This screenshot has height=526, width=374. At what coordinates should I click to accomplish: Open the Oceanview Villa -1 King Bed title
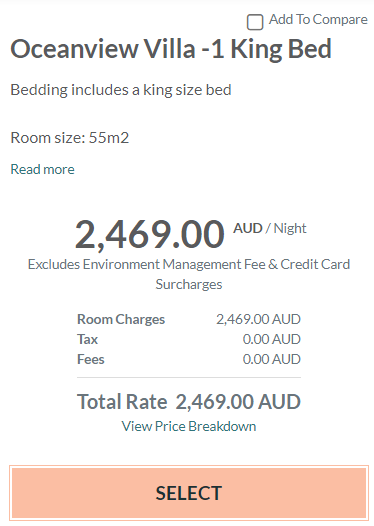pos(171,49)
